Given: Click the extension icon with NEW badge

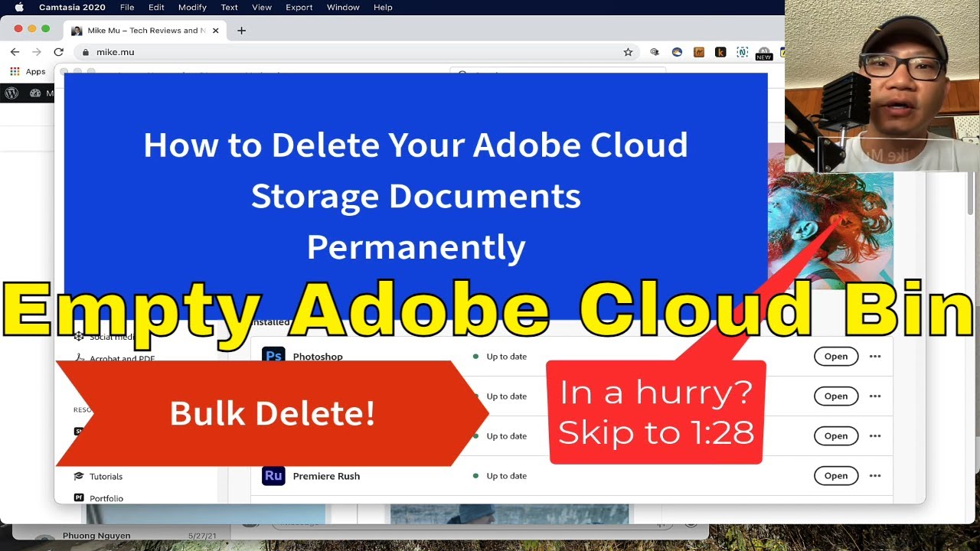Looking at the screenshot, I should pyautogui.click(x=763, y=53).
